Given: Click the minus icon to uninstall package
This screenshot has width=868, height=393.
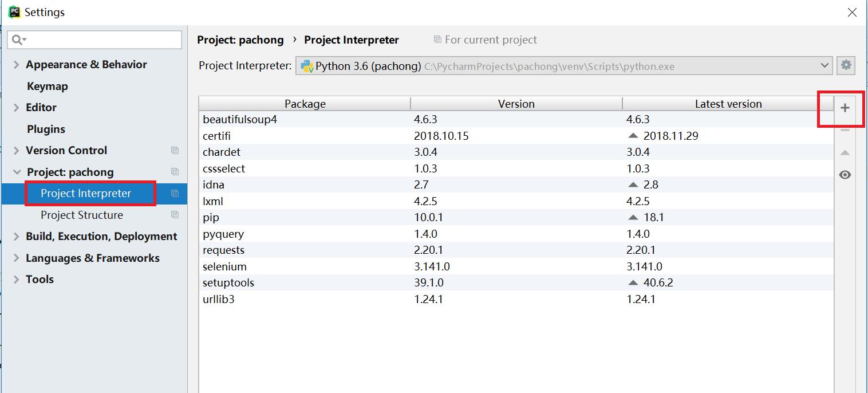Looking at the screenshot, I should point(845,131).
